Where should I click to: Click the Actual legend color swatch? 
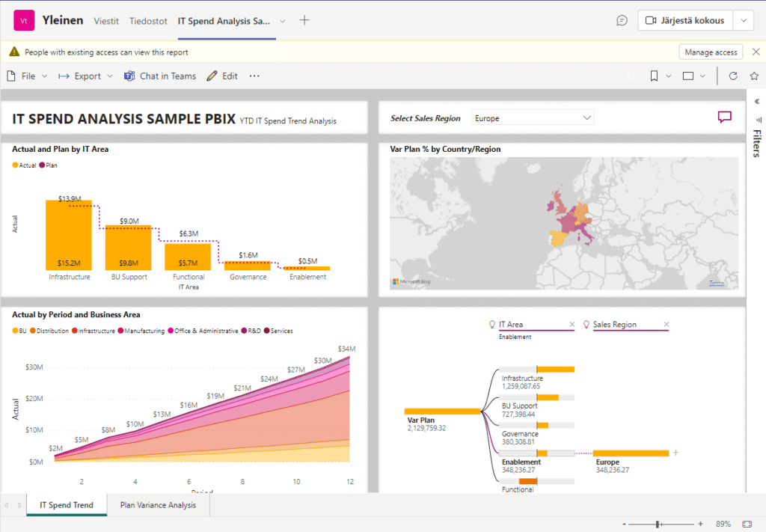coord(15,165)
